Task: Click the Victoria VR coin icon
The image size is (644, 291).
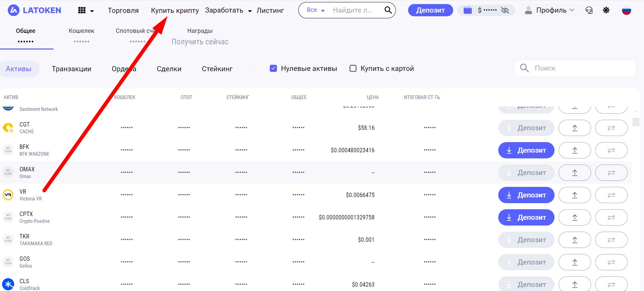Action: tap(8, 195)
